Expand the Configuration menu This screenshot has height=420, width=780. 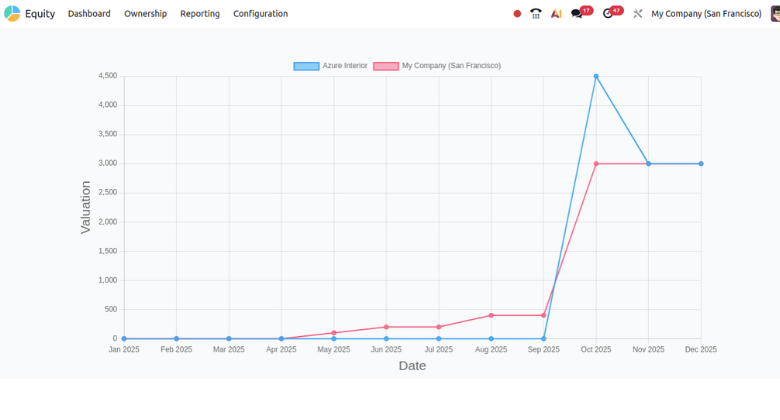pos(260,14)
